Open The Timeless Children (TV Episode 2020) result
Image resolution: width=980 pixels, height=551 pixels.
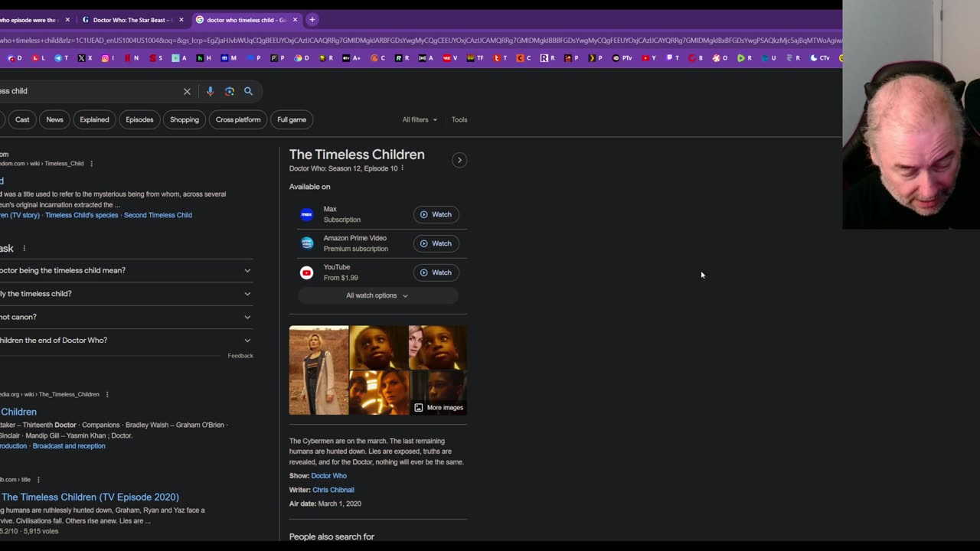(x=90, y=497)
